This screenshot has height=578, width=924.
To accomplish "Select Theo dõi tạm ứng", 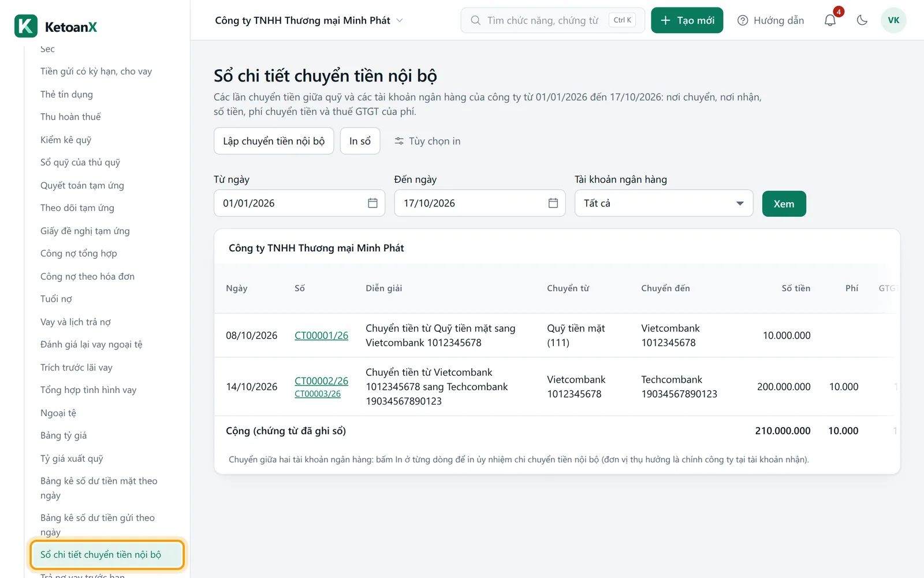I will click(x=77, y=208).
